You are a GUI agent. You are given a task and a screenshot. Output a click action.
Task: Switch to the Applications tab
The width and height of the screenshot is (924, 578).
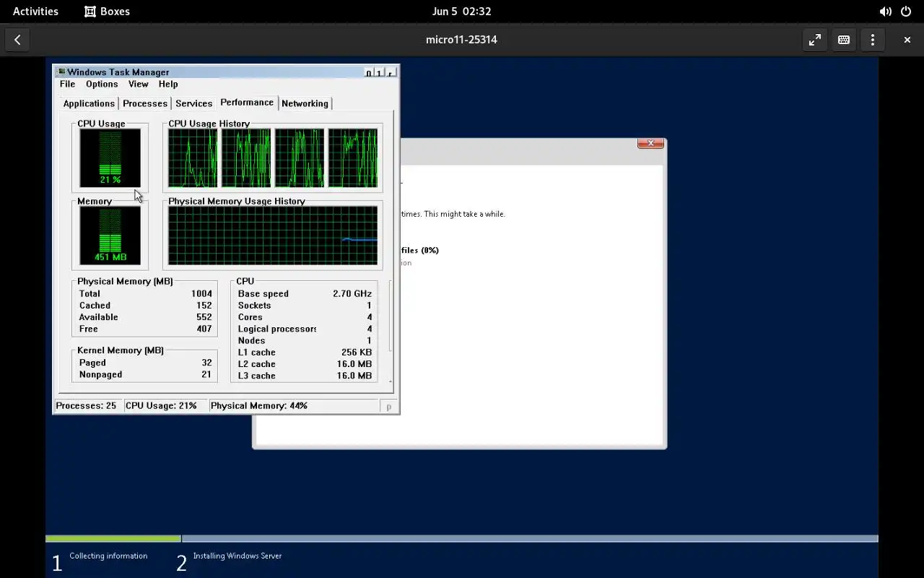click(89, 103)
